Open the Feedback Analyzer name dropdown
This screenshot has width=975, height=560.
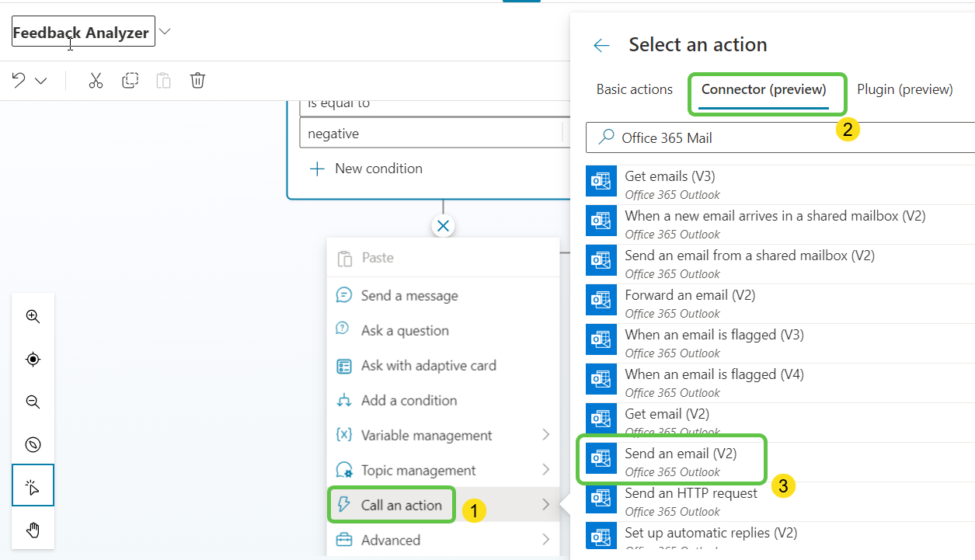coord(165,32)
